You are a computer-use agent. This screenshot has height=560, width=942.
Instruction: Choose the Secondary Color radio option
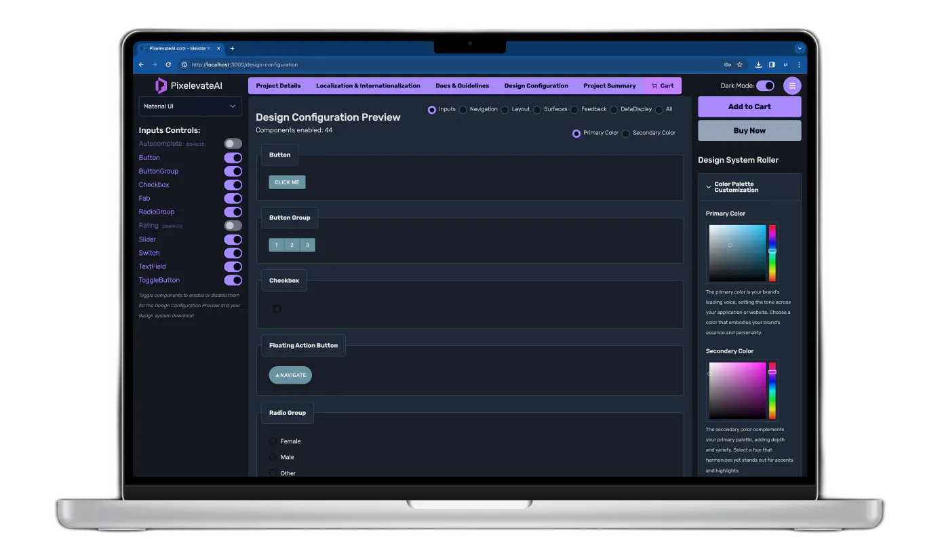click(626, 134)
